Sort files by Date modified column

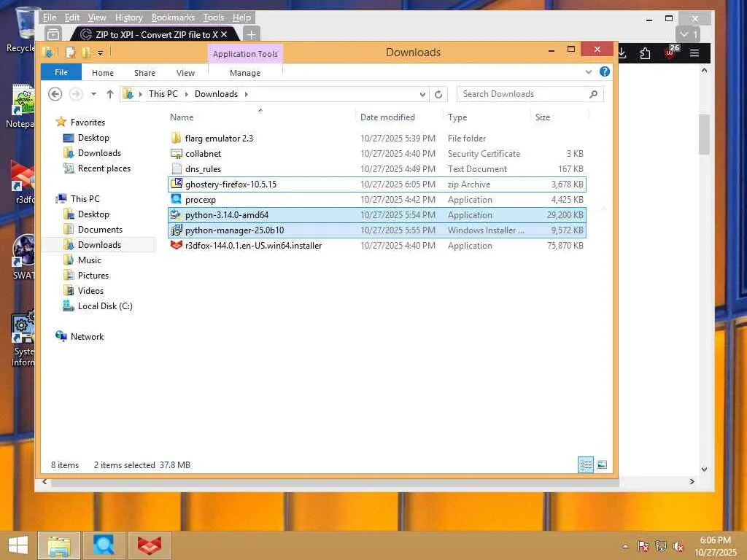(399, 117)
